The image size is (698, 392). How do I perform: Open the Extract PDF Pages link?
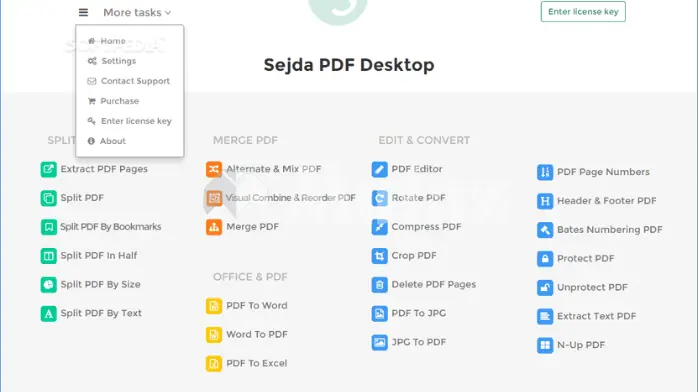pos(104,169)
